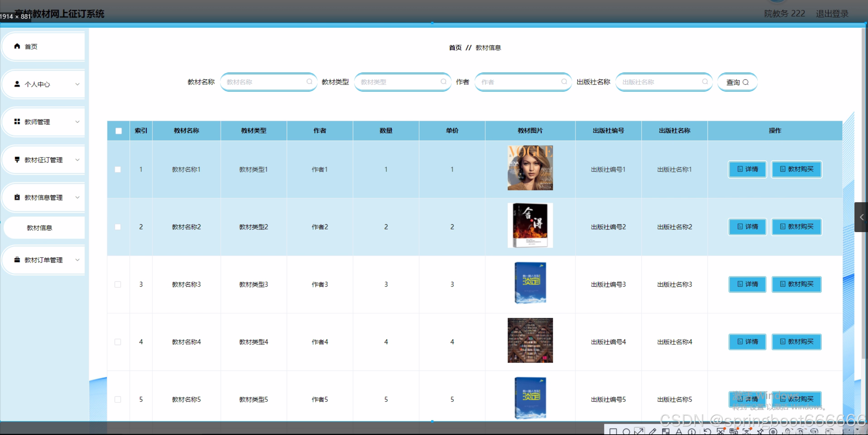Click the 教材征订管理 menu icon

[x=17, y=159]
